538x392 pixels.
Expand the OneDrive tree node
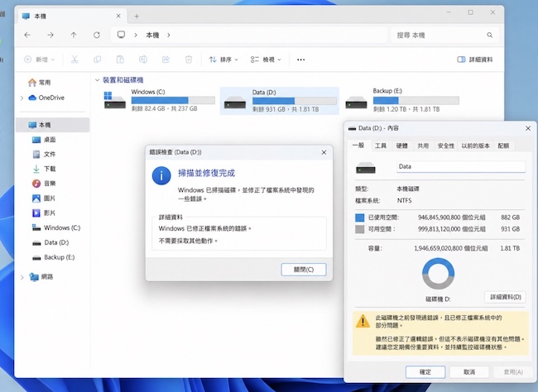[22, 98]
